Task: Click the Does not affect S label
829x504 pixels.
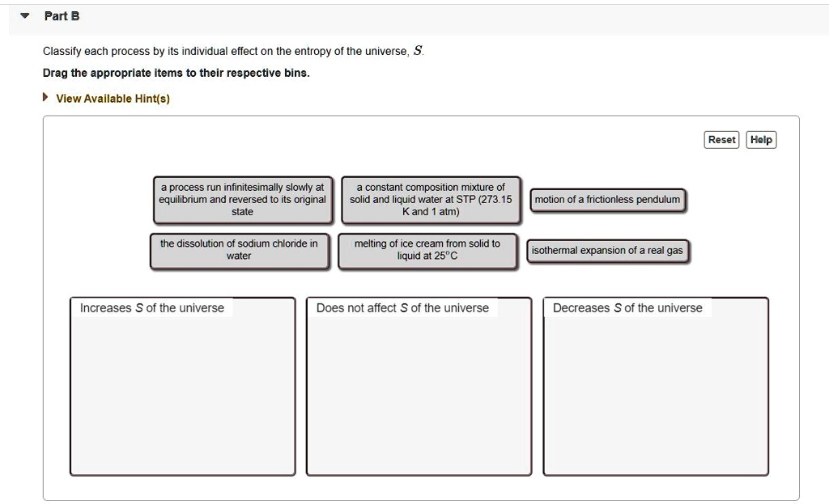Action: pos(401,307)
